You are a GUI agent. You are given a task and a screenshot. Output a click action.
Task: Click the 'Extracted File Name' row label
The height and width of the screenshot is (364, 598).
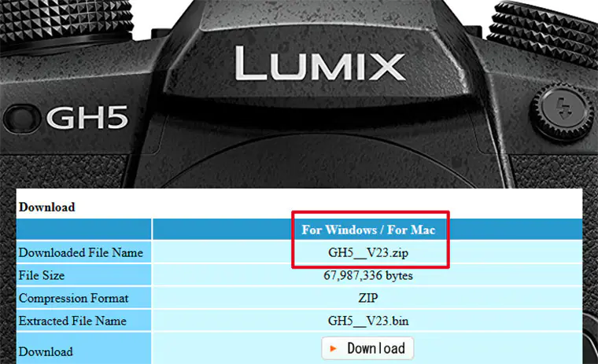point(72,321)
